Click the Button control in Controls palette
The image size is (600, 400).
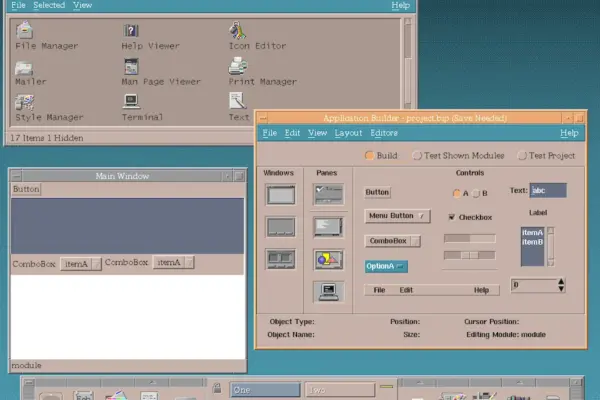pyautogui.click(x=377, y=192)
